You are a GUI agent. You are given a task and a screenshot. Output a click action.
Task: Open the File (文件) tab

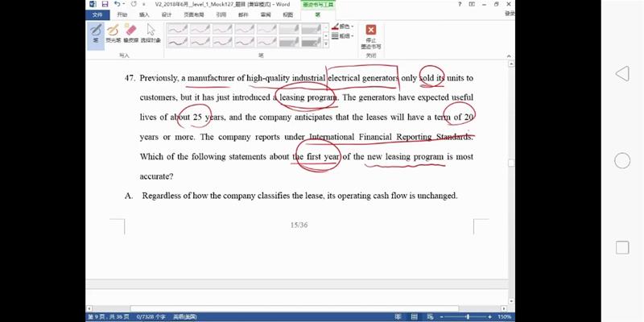pos(97,14)
